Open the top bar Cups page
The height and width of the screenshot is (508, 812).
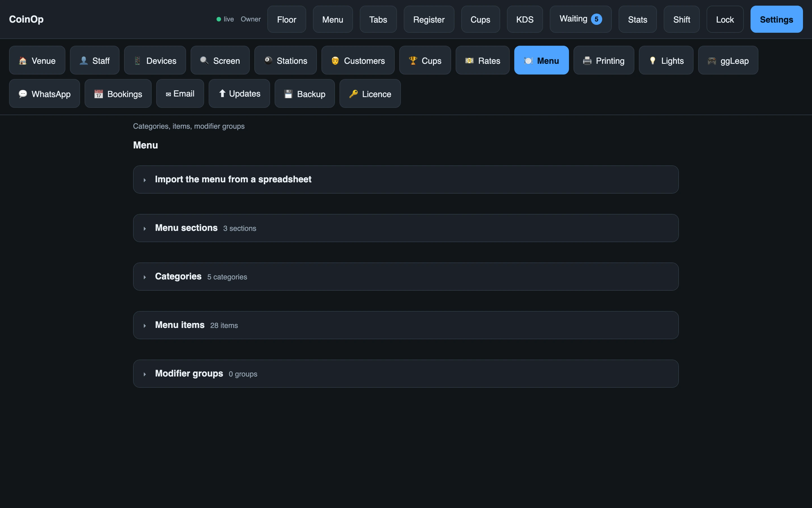tap(480, 19)
